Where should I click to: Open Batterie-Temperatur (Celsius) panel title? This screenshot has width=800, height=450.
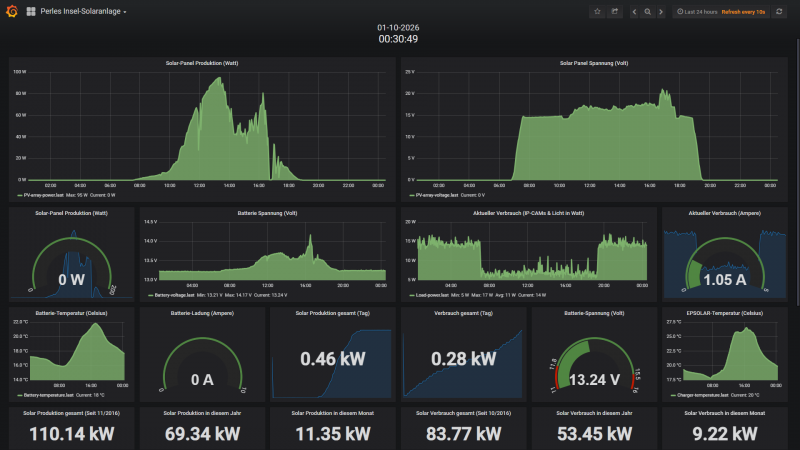[71, 313]
